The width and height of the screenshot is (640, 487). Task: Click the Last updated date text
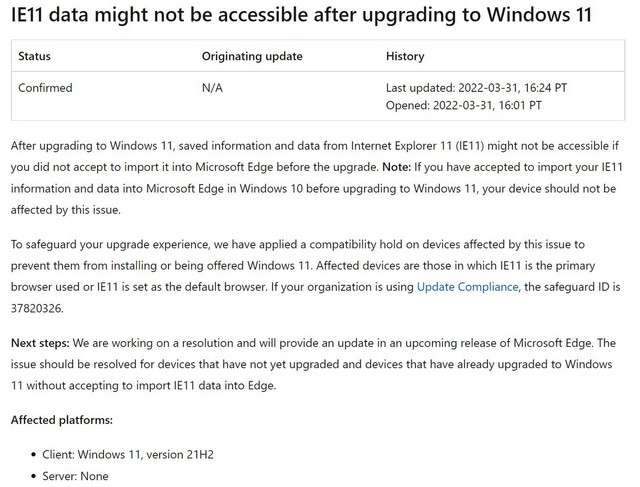[476, 88]
